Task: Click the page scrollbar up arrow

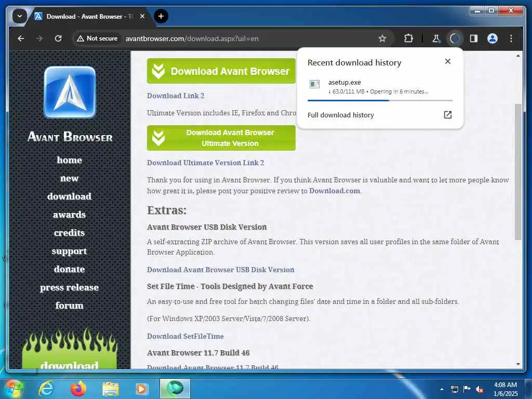Action: tap(518, 56)
